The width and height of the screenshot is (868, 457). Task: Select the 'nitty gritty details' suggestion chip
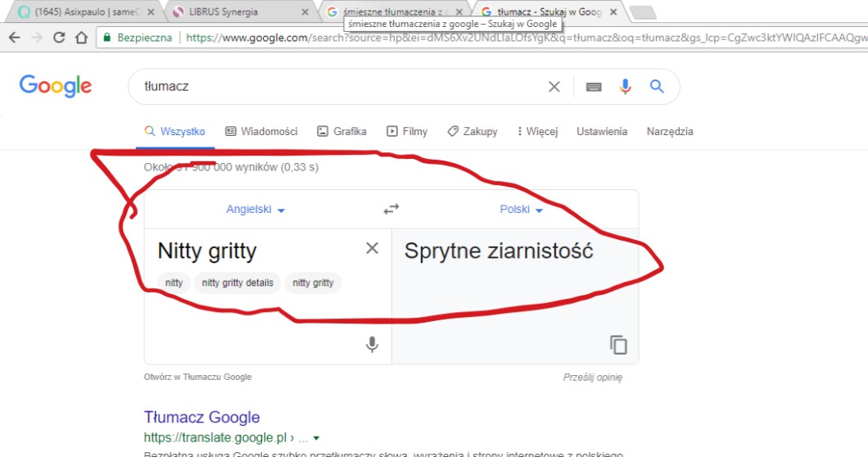(237, 283)
